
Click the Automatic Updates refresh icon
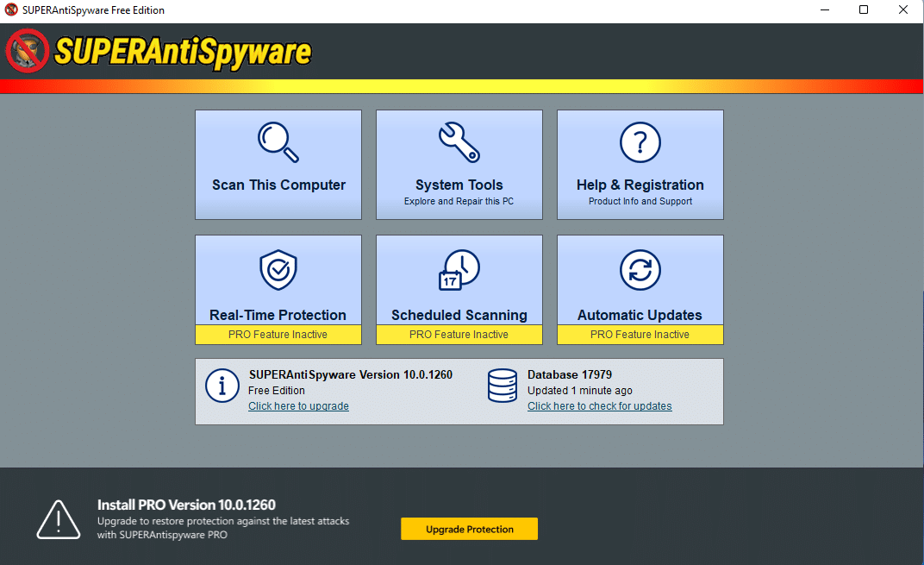pos(640,269)
